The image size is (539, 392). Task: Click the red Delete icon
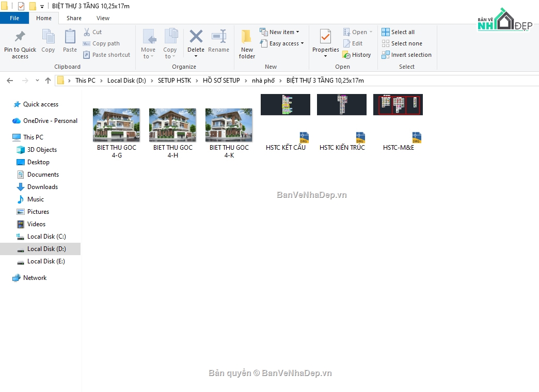tap(196, 37)
